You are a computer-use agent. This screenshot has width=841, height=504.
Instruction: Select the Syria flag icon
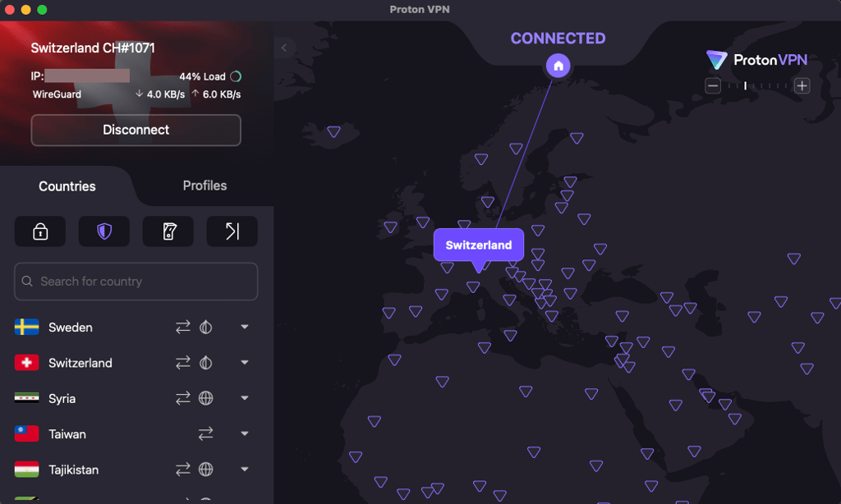tap(26, 398)
